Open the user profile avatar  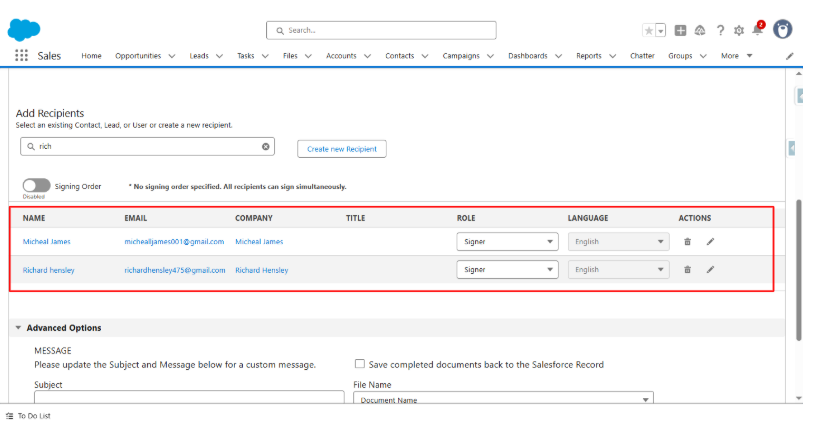pyautogui.click(x=783, y=29)
